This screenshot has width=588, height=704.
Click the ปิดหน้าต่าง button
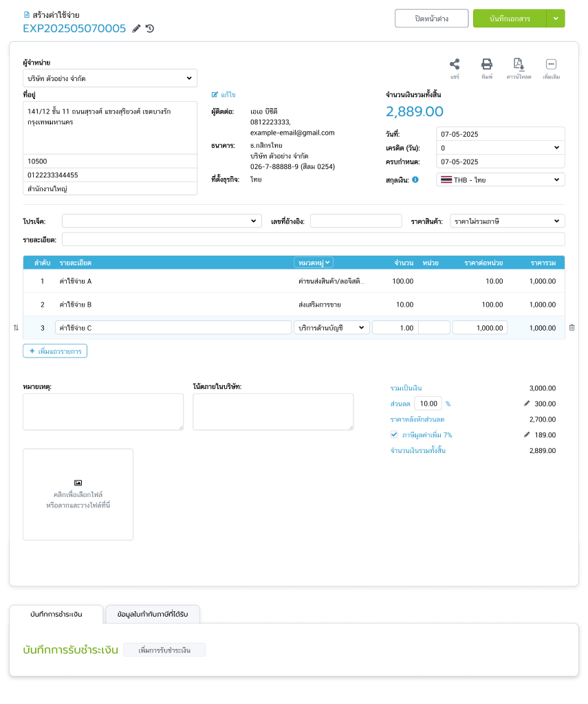pyautogui.click(x=431, y=19)
